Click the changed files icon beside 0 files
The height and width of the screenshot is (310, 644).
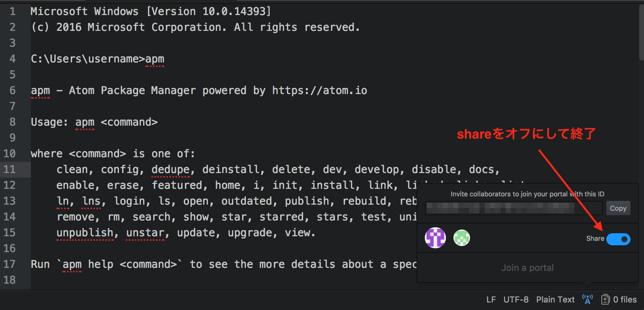coord(605,299)
